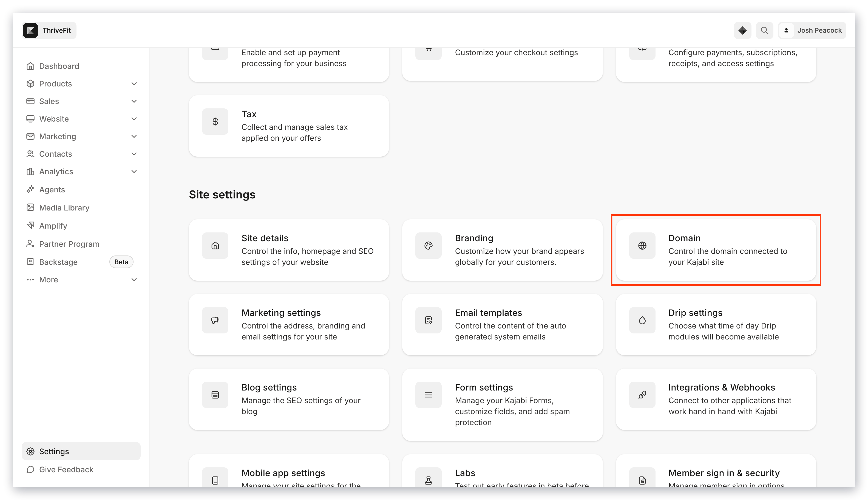Expand the Marketing chevron
This screenshot has height=500, width=868.
click(134, 136)
